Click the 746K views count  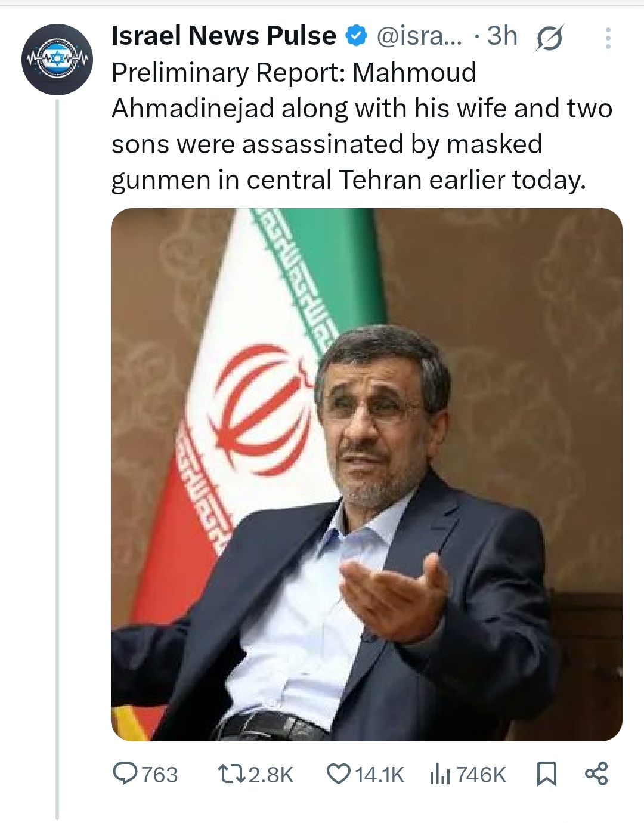click(481, 775)
